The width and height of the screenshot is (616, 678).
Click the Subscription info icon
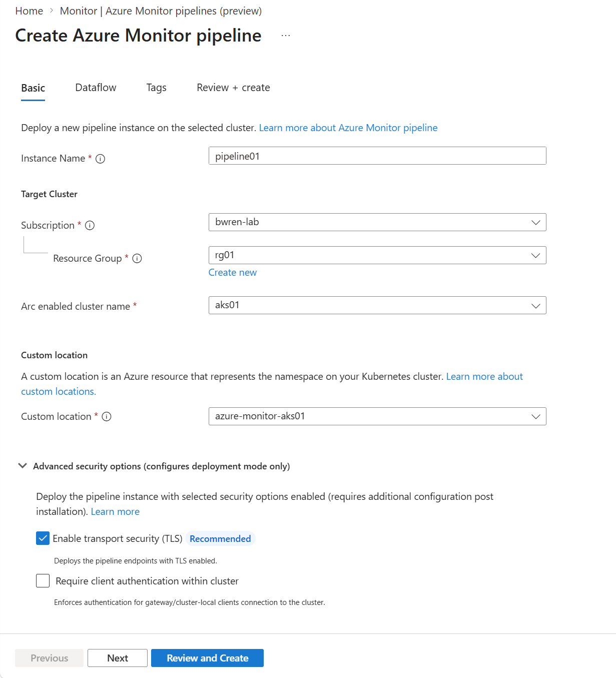[90, 225]
